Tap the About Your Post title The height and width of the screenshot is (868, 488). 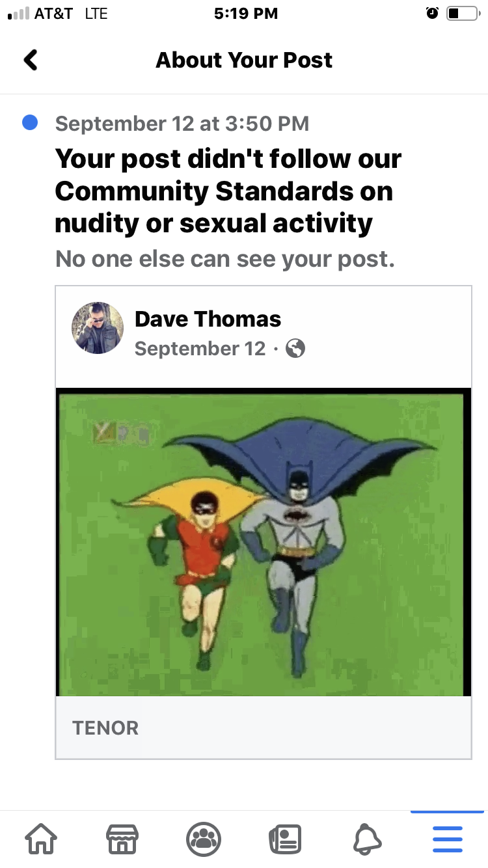point(244,60)
